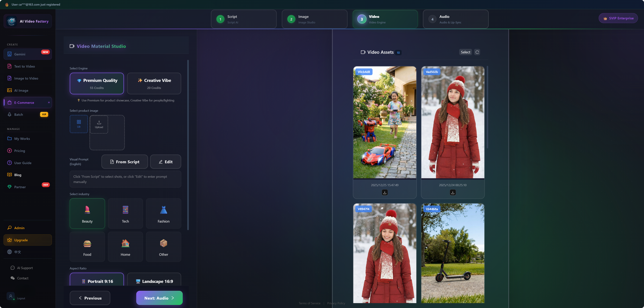Expand the From Script shot selector

[x=124, y=162]
